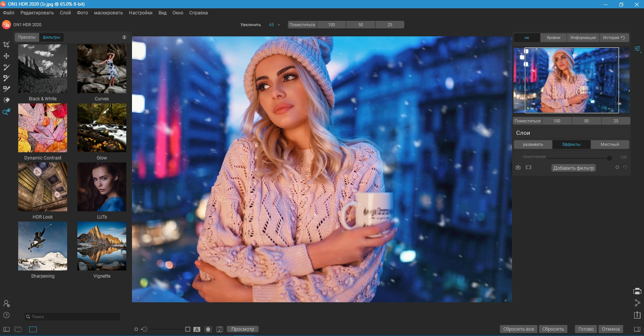
Task: Click the Отмена button
Action: 611,329
